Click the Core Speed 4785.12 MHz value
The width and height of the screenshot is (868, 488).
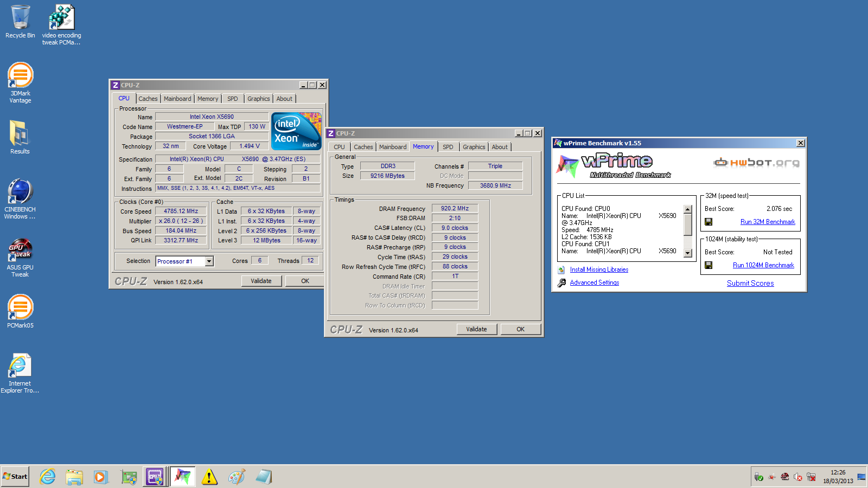click(x=181, y=211)
